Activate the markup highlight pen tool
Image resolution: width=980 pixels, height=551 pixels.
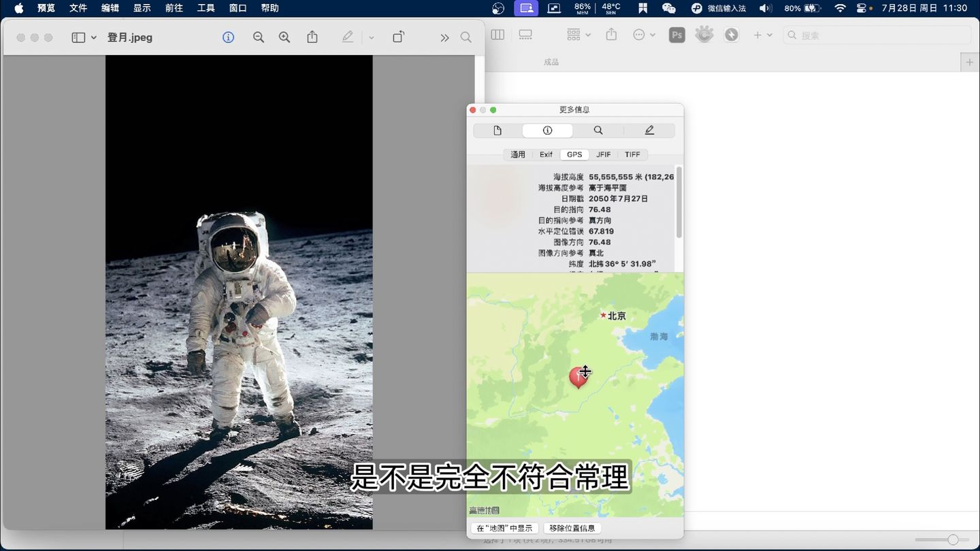click(348, 37)
